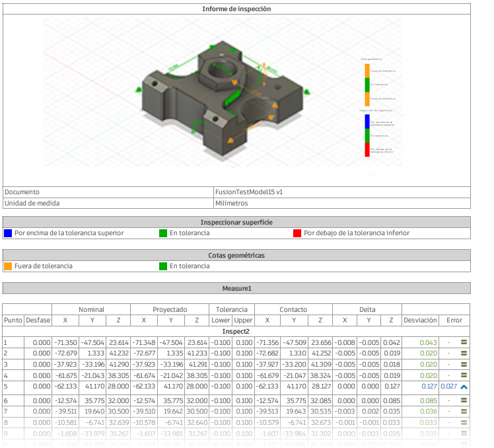Click the 'Nominal' column group header
This screenshot has width=494, height=448.
91,310
